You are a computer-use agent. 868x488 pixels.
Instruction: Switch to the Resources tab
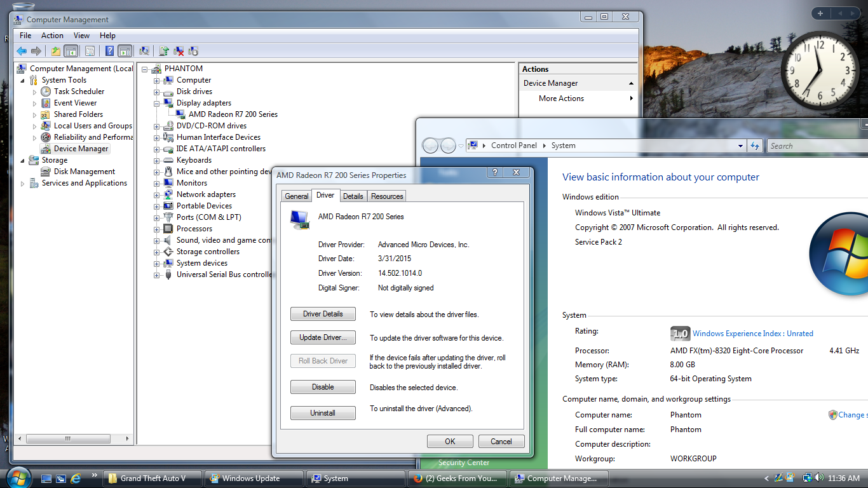tap(387, 196)
